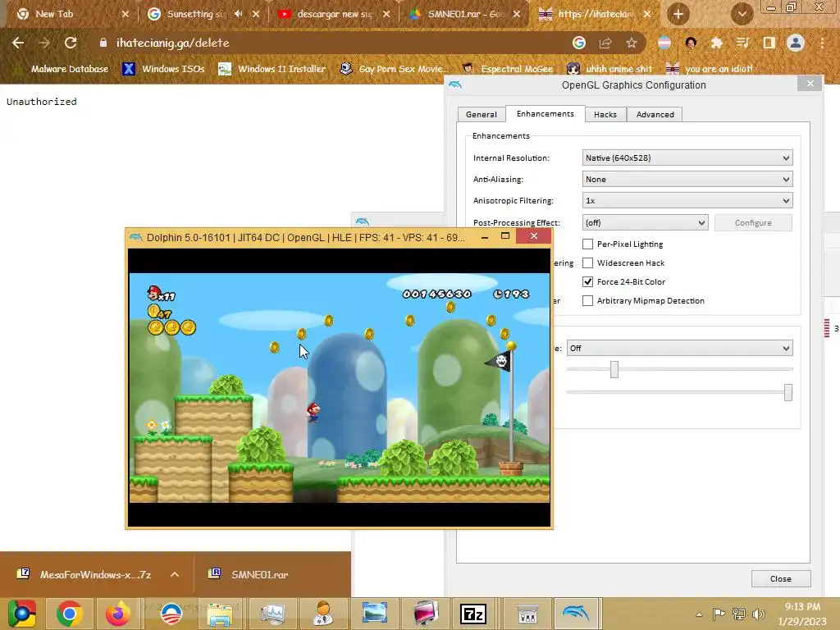Enable Per-Pixel Lighting checkbox
The width and height of the screenshot is (840, 630).
(x=587, y=244)
